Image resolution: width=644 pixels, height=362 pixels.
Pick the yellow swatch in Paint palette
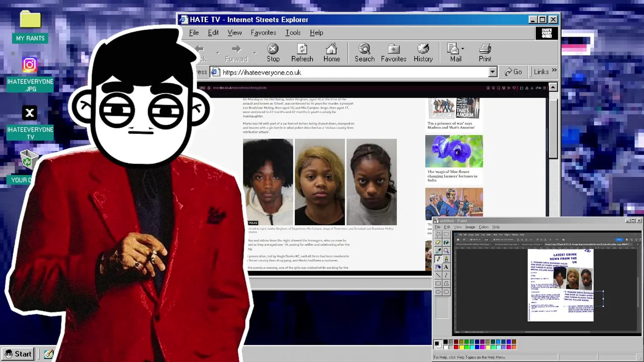tap(461, 347)
